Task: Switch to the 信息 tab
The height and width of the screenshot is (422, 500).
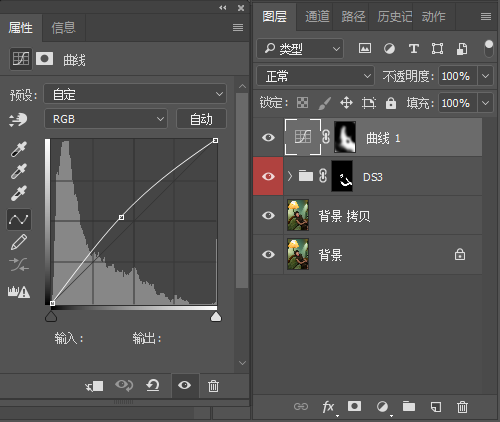Action: coord(63,28)
